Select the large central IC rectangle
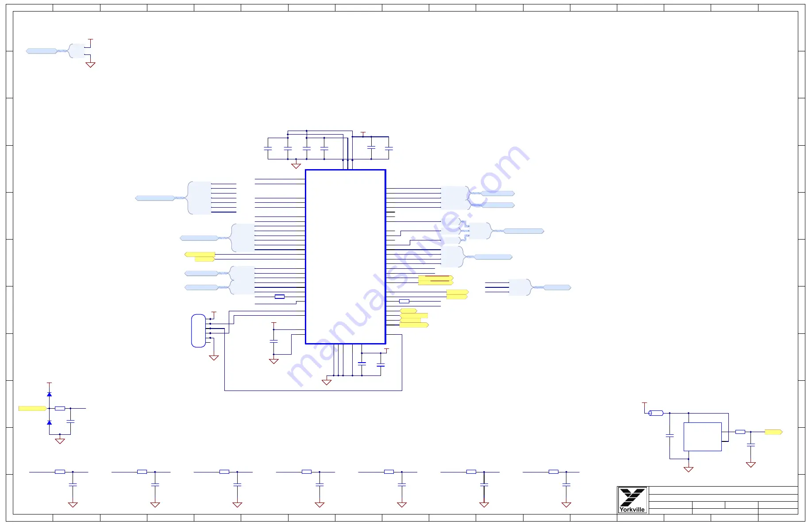Image resolution: width=812 pixels, height=526 pixels. pos(346,257)
